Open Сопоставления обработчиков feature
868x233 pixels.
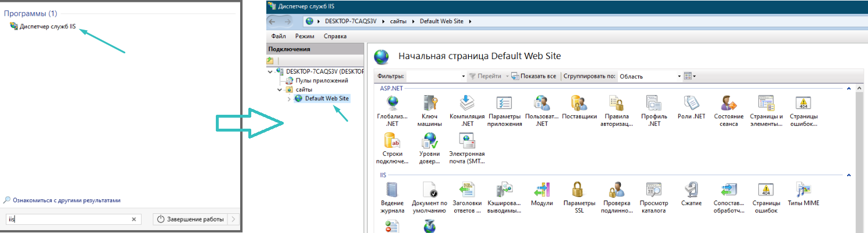[x=729, y=198]
